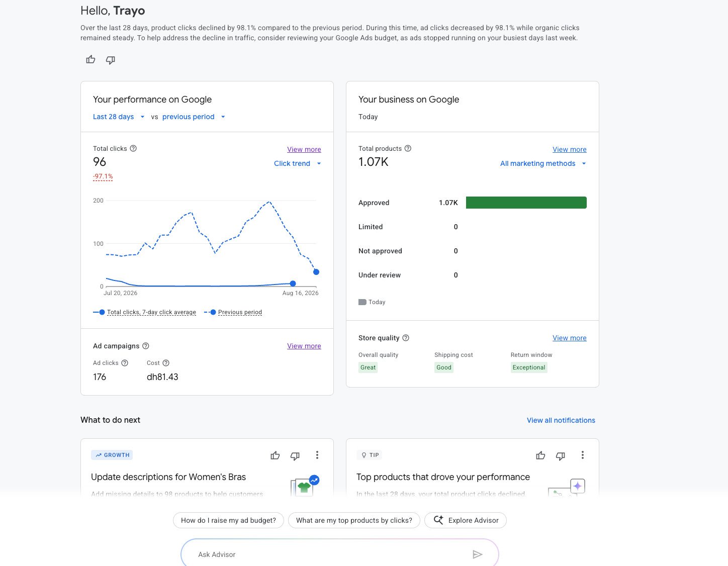Like the Top products tip card

point(540,455)
